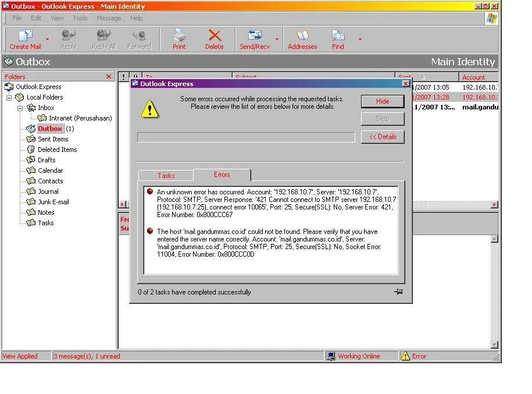Open the Tasks folder icon

31,223
